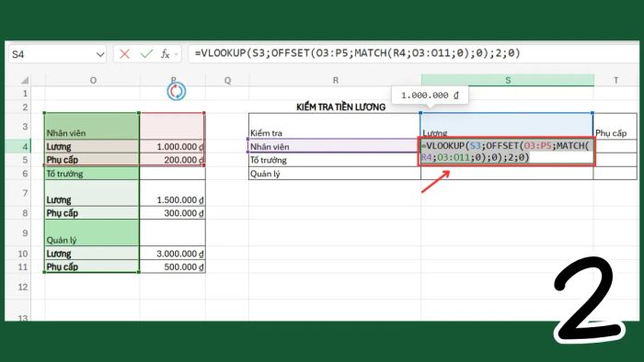The width and height of the screenshot is (644, 362).
Task: Open the Name Box dropdown arrow
Action: point(99,54)
